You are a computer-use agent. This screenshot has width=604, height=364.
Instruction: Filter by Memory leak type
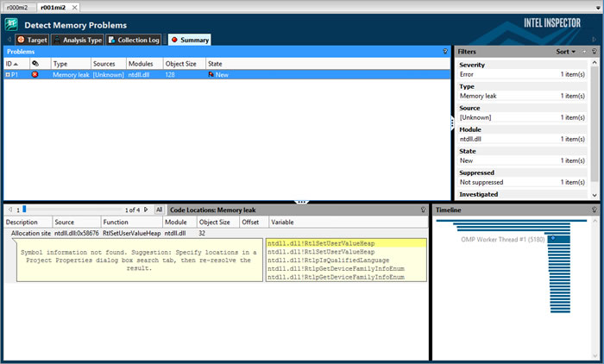[479, 96]
